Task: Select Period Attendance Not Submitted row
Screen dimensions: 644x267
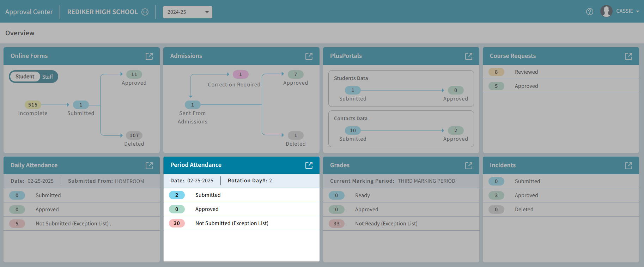Action: coord(241,223)
